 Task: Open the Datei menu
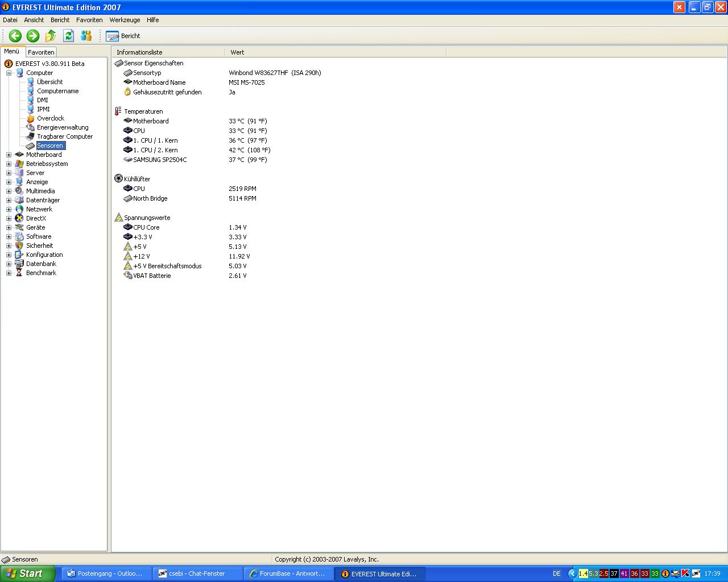coord(10,20)
